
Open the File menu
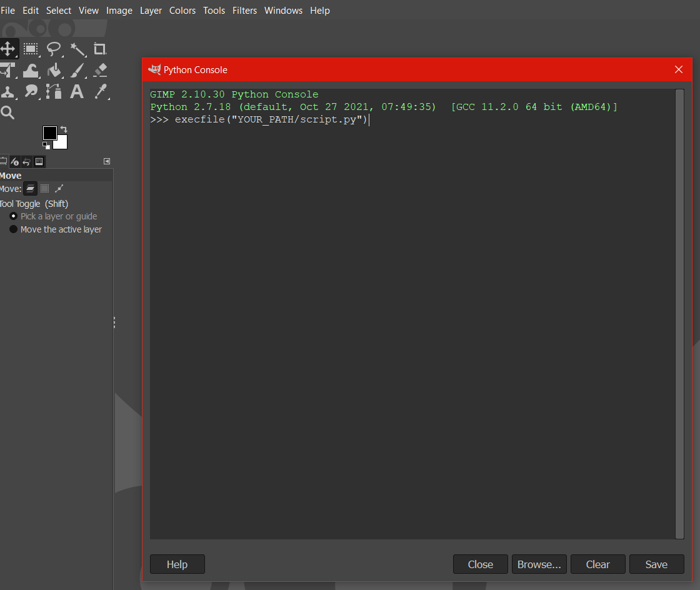pos(7,10)
